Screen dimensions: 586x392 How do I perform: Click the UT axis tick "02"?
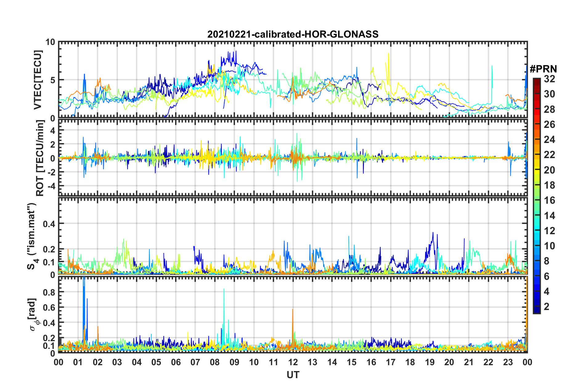(x=98, y=362)
